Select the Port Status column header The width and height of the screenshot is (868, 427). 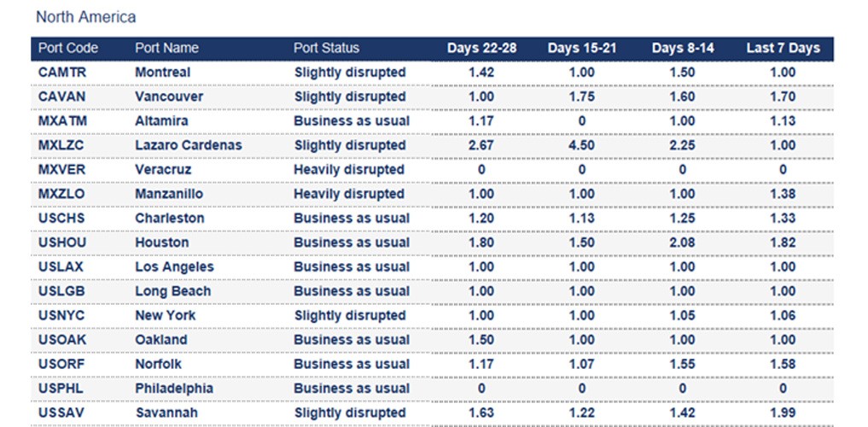326,49
